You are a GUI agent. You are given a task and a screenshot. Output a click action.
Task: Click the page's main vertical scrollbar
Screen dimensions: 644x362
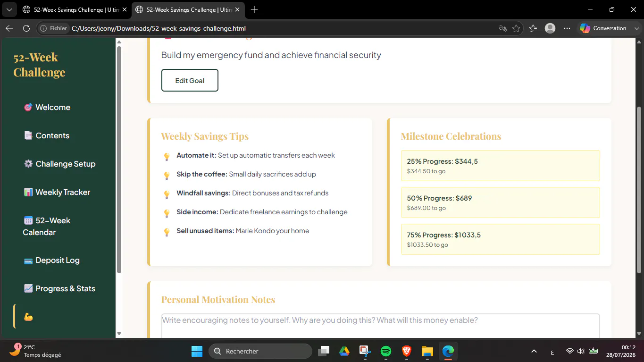[639, 190]
